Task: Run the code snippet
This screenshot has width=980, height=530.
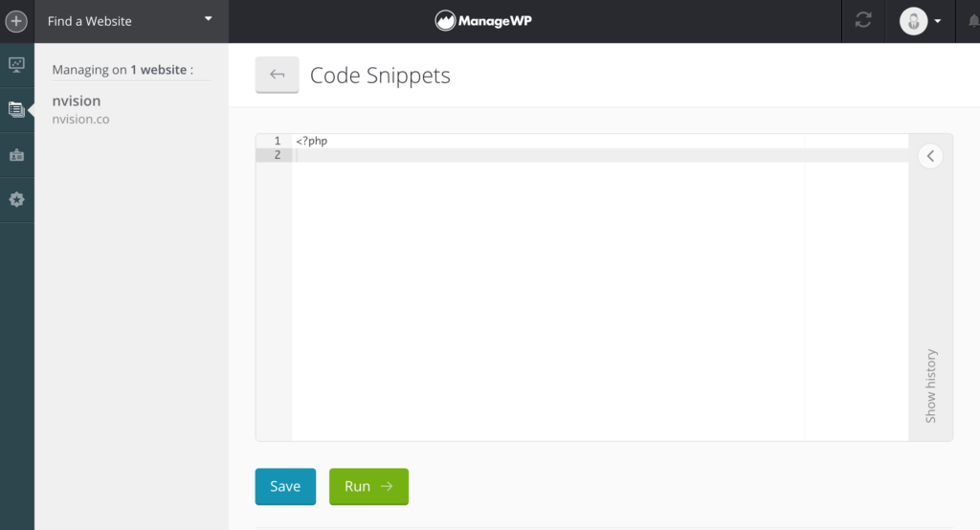Action: point(368,486)
